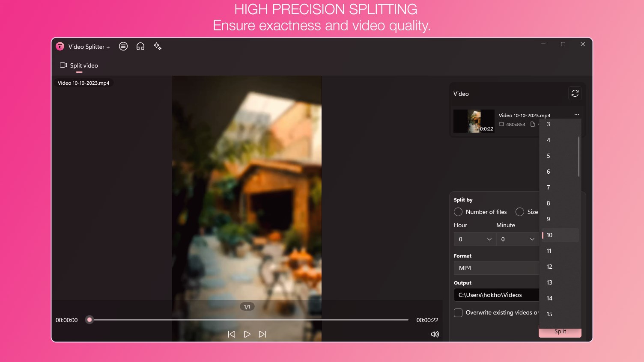Viewport: 644px width, 362px height.
Task: Open the Hour dropdown
Action: click(x=475, y=239)
